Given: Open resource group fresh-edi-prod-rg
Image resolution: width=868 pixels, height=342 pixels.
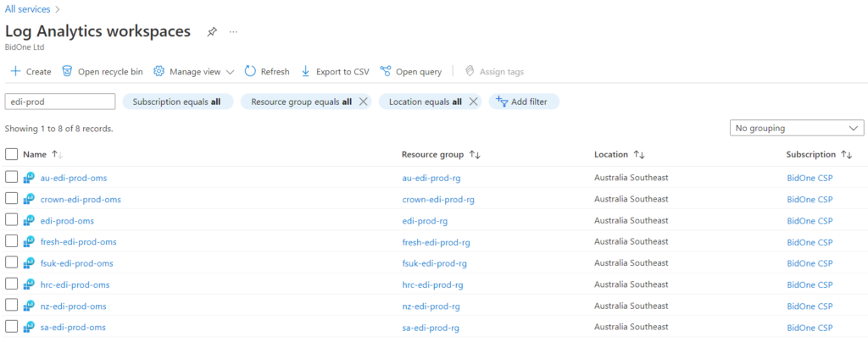Looking at the screenshot, I should pos(437,242).
